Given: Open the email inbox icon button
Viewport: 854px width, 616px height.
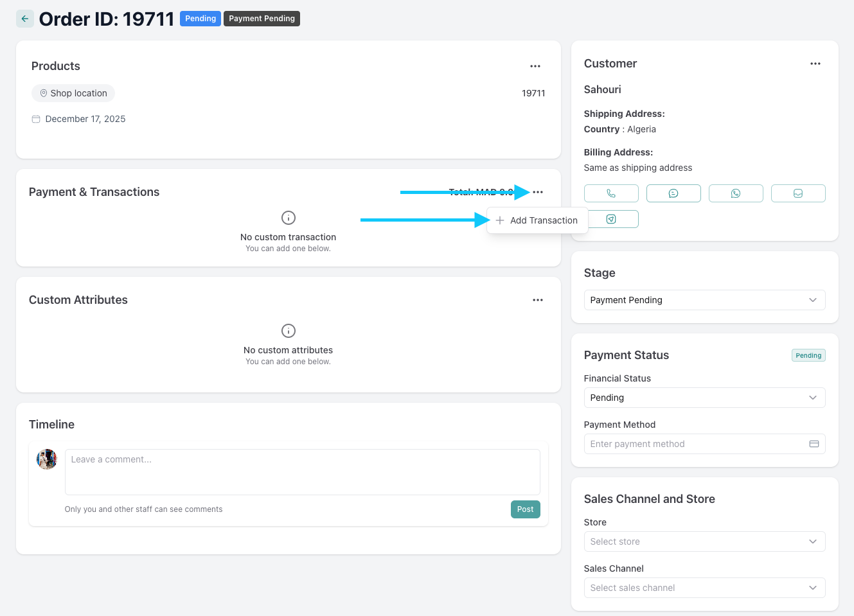Looking at the screenshot, I should tap(797, 193).
